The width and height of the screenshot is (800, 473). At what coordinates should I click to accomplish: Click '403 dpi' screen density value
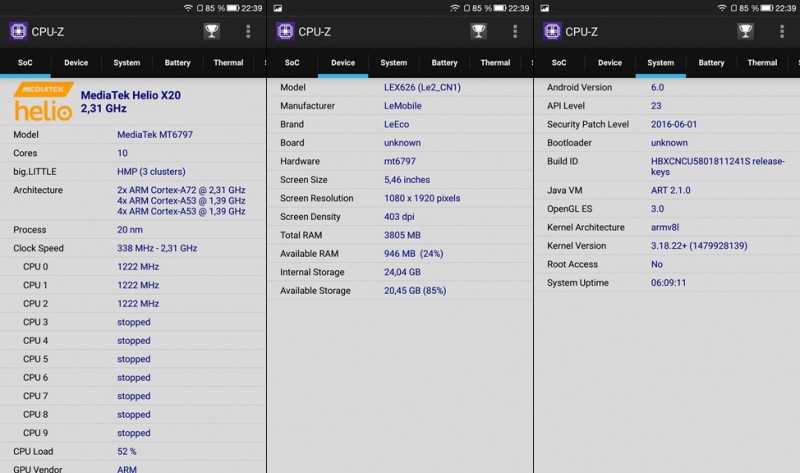pos(399,217)
